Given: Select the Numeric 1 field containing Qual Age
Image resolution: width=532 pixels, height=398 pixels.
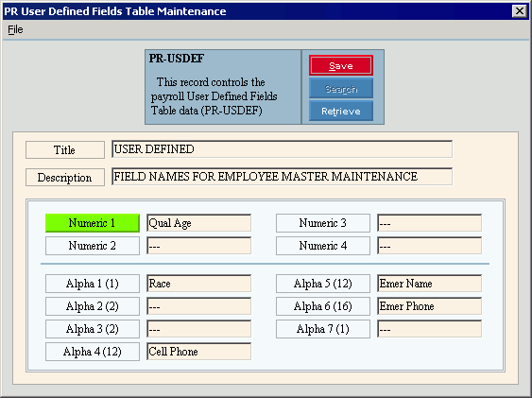Looking at the screenshot, I should click(198, 223).
